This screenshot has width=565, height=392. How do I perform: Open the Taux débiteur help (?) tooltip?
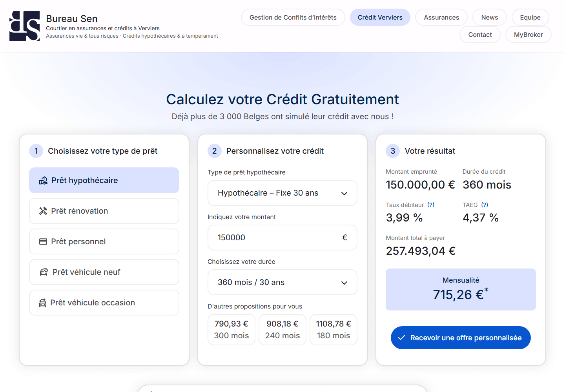click(x=431, y=205)
